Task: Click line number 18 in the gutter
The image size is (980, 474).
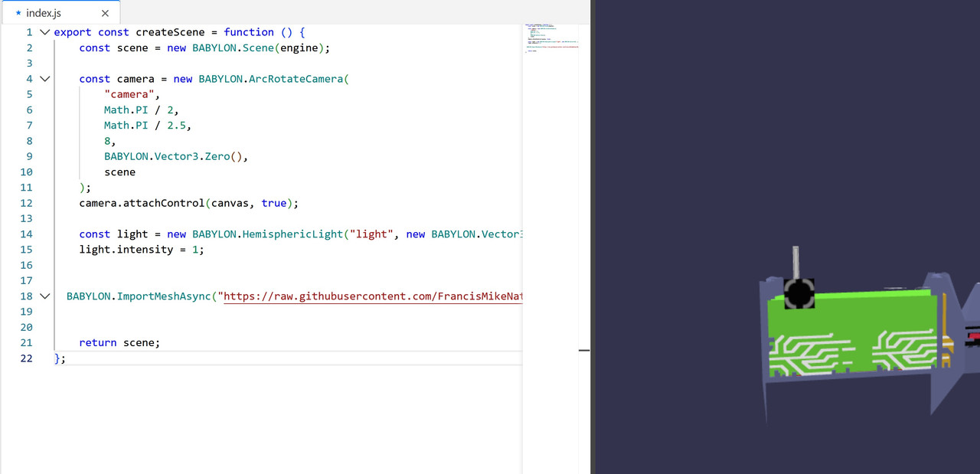Action: [x=26, y=296]
